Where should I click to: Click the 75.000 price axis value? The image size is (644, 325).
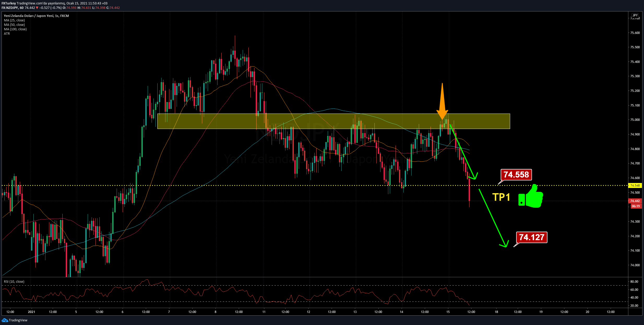pyautogui.click(x=635, y=120)
